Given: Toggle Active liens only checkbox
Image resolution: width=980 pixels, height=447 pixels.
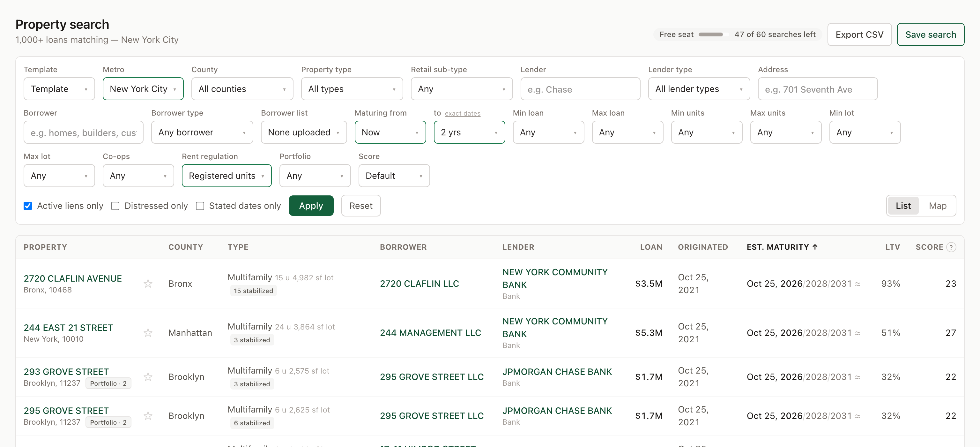Looking at the screenshot, I should 28,206.
